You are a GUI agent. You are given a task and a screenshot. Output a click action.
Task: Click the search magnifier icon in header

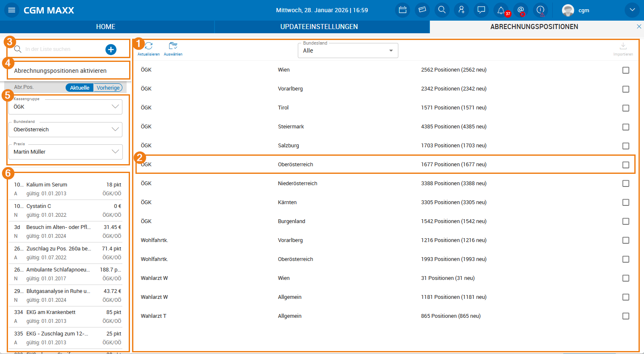click(x=442, y=10)
